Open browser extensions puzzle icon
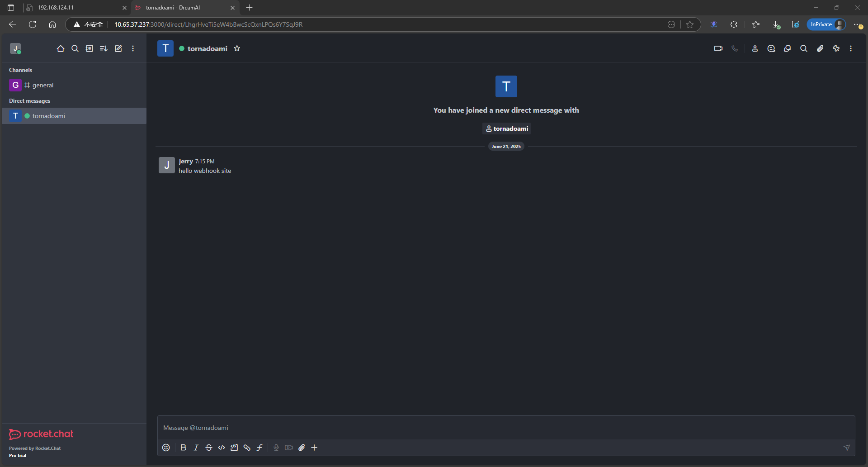This screenshot has height=467, width=868. 734,24
